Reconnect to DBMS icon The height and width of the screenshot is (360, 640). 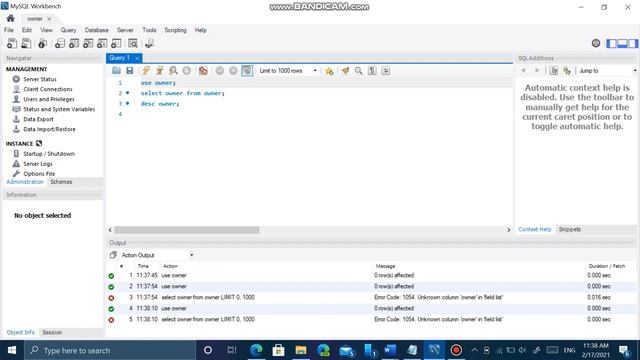pyautogui.click(x=149, y=43)
